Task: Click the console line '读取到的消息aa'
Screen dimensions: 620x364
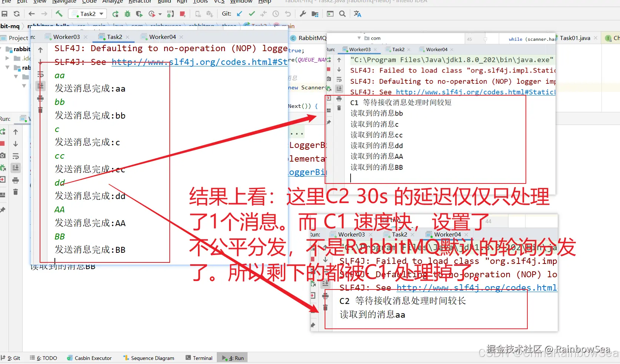Action: pyautogui.click(x=372, y=315)
